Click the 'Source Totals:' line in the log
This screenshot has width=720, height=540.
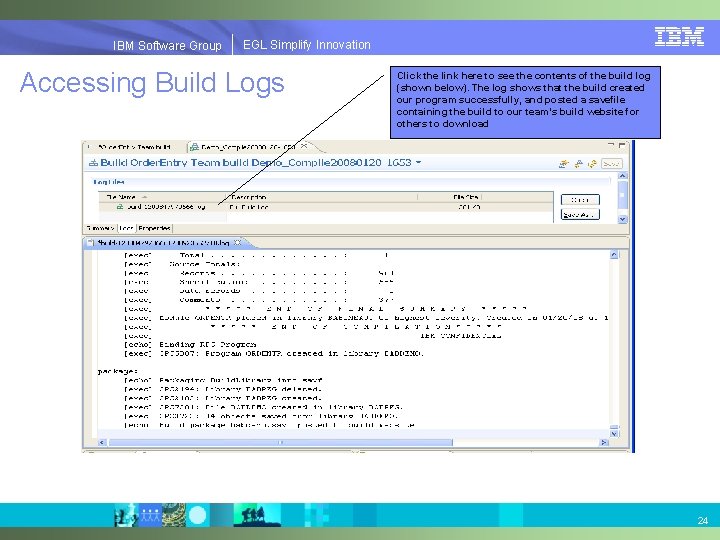pyautogui.click(x=204, y=264)
